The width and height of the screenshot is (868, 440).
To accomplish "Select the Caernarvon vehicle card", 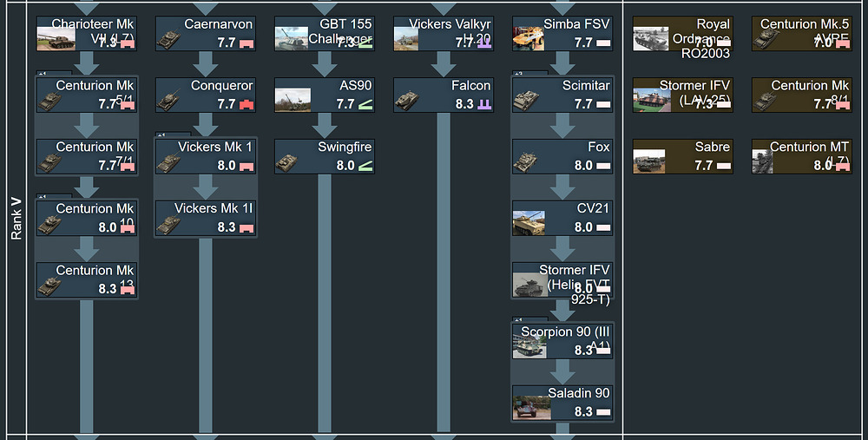I will click(205, 34).
